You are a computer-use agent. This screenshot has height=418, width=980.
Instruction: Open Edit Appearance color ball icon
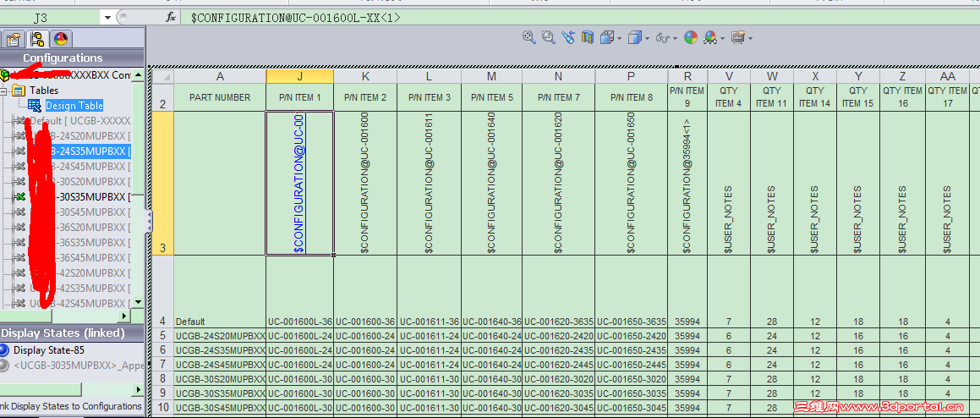coord(691,37)
